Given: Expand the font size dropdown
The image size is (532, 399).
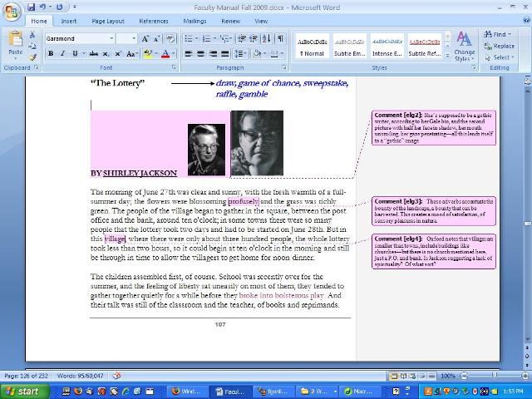Looking at the screenshot, I should [134, 38].
